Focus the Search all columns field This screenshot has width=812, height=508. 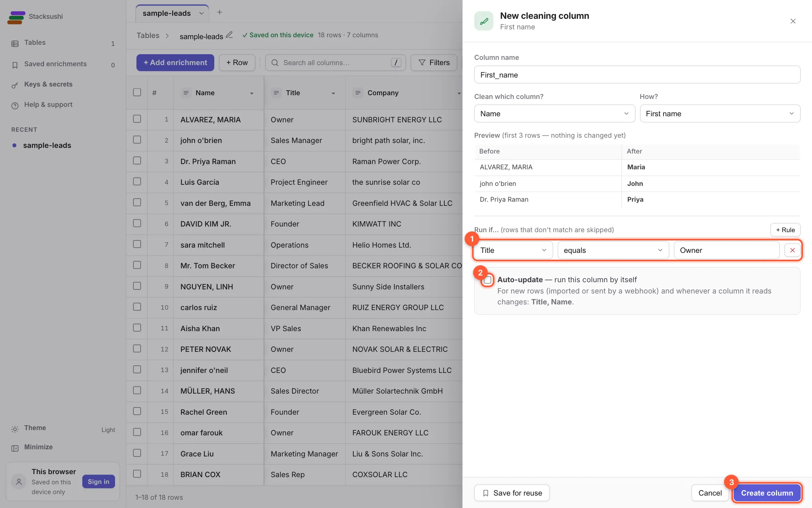335,63
